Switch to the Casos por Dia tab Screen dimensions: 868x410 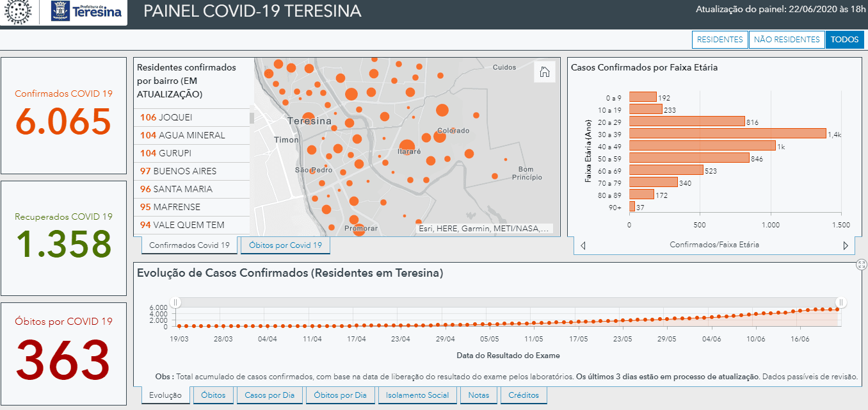pyautogui.click(x=269, y=395)
